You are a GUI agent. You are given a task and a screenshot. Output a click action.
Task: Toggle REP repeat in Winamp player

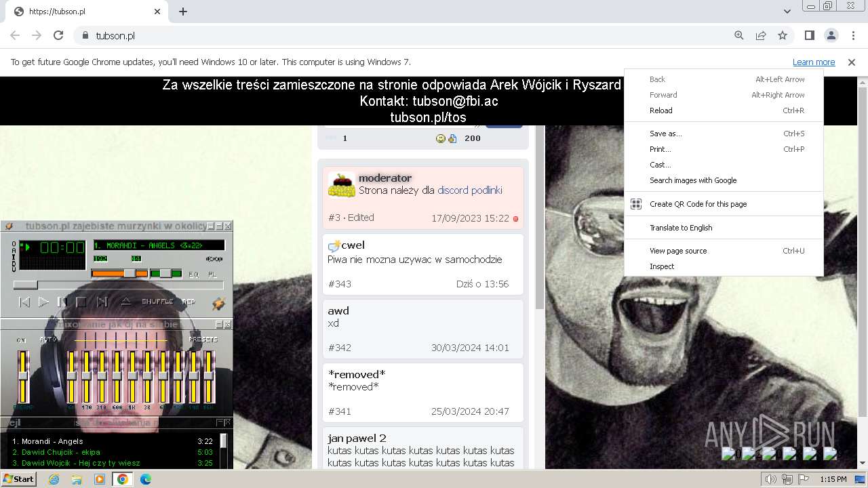point(189,302)
